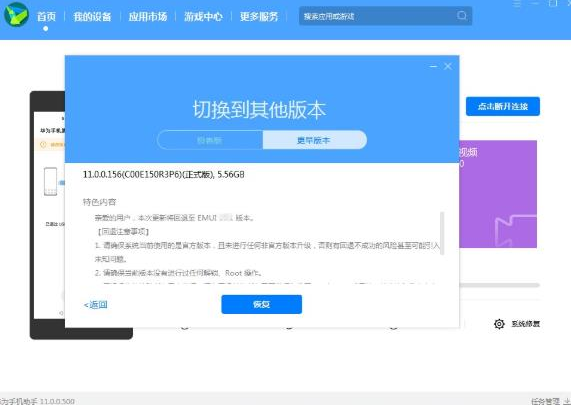The image size is (571, 407).
Task: Click the search magnifier icon
Action: pyautogui.click(x=462, y=16)
